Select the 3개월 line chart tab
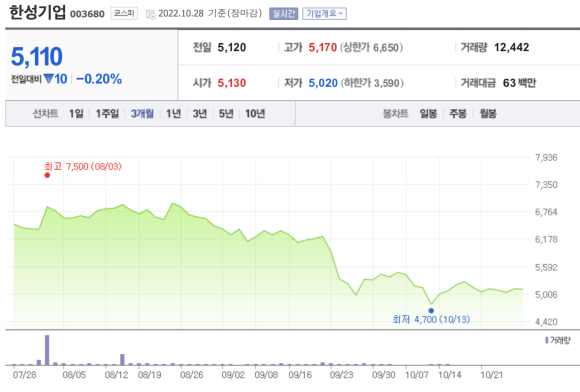 point(142,114)
